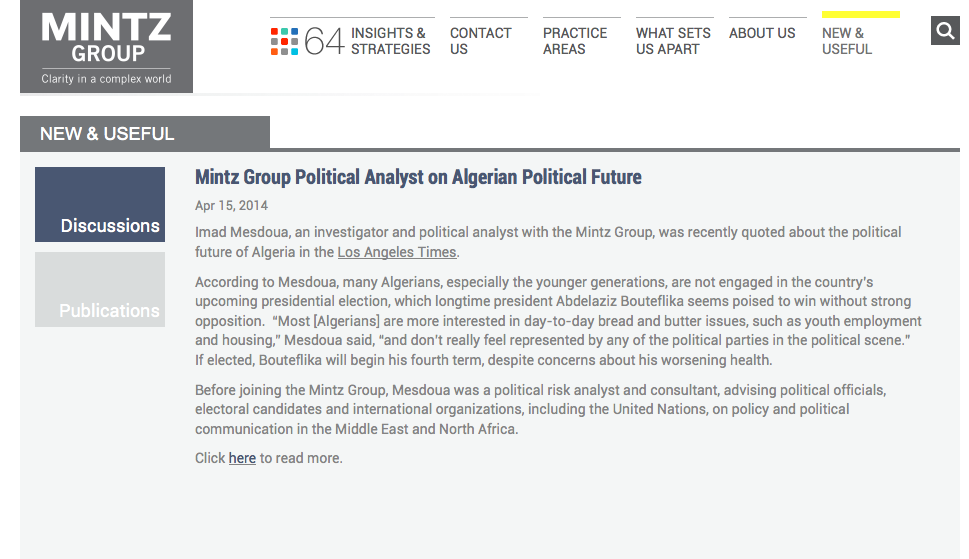Select New & Useful nav item

pos(847,41)
